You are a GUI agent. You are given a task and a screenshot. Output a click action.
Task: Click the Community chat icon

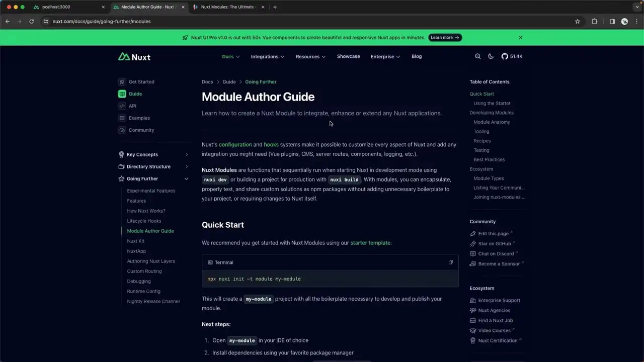[122, 130]
